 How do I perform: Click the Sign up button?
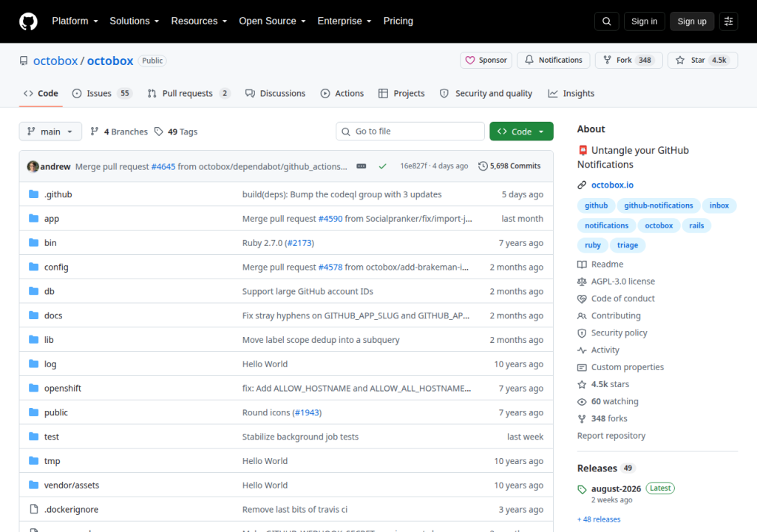pos(692,21)
